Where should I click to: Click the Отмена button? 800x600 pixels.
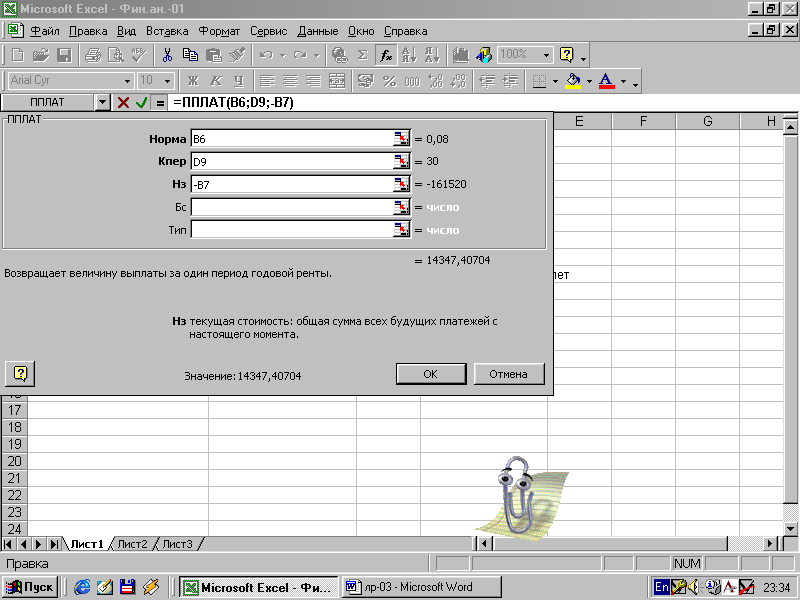point(509,374)
